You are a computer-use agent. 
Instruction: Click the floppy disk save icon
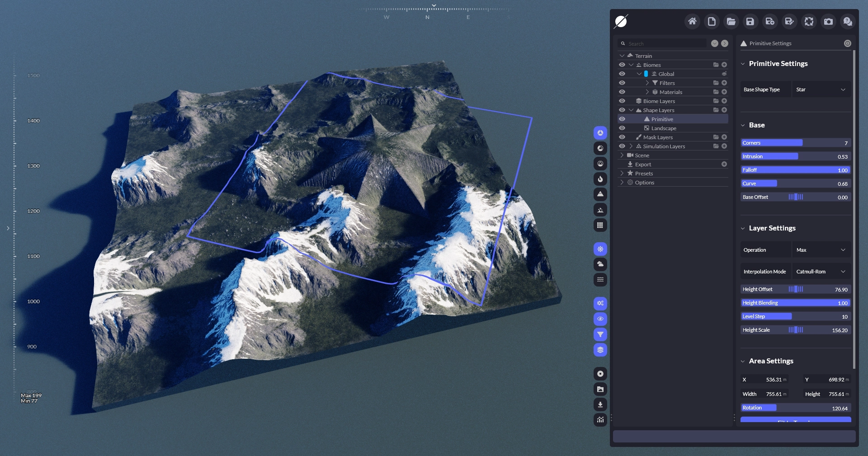click(750, 21)
